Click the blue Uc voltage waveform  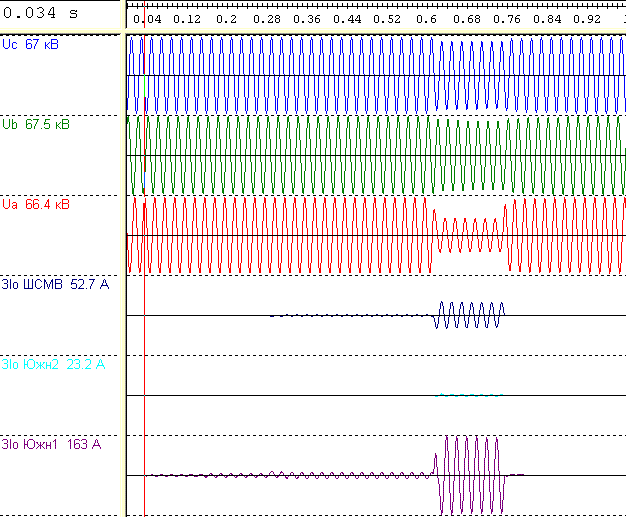tap(376, 75)
